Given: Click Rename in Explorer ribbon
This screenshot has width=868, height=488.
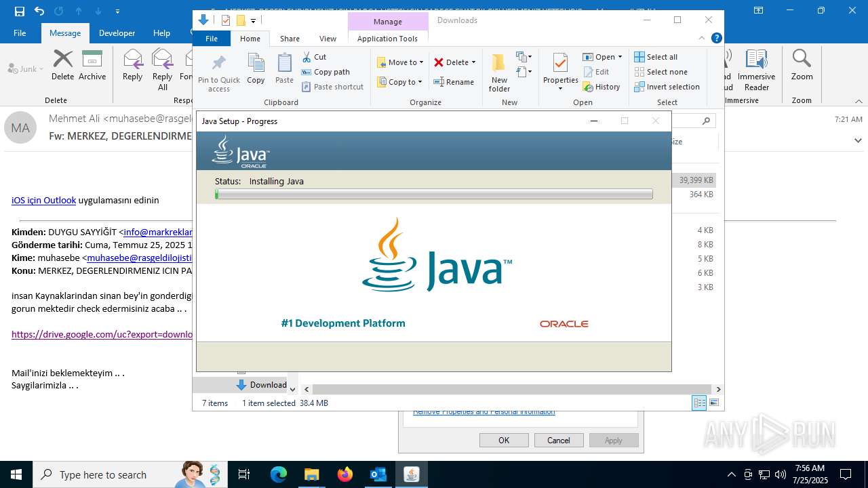Looking at the screenshot, I should (x=454, y=82).
